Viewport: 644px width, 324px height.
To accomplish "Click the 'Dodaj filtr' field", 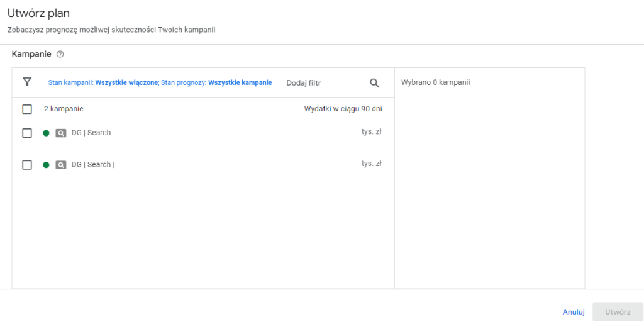I will click(x=304, y=83).
